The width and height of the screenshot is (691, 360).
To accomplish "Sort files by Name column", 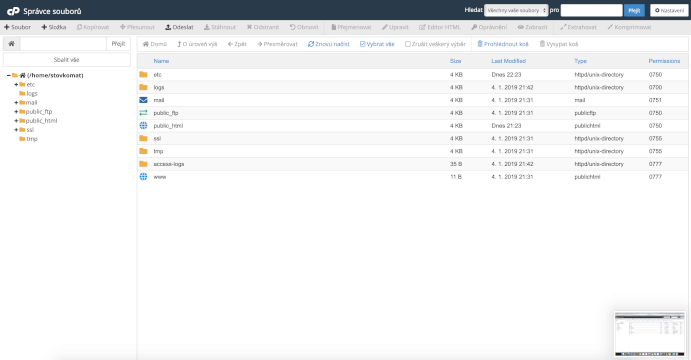I will 161,61.
